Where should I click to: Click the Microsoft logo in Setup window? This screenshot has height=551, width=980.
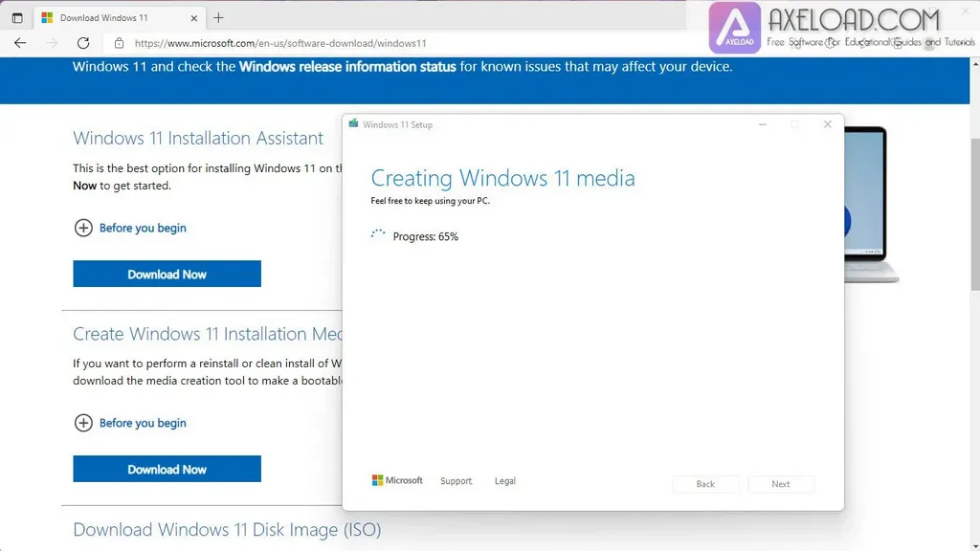click(x=397, y=480)
